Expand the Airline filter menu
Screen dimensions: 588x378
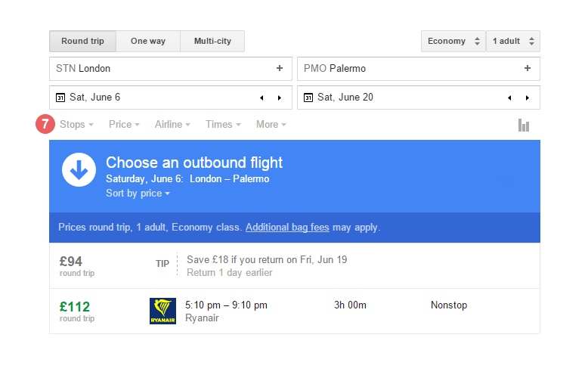[x=172, y=124]
